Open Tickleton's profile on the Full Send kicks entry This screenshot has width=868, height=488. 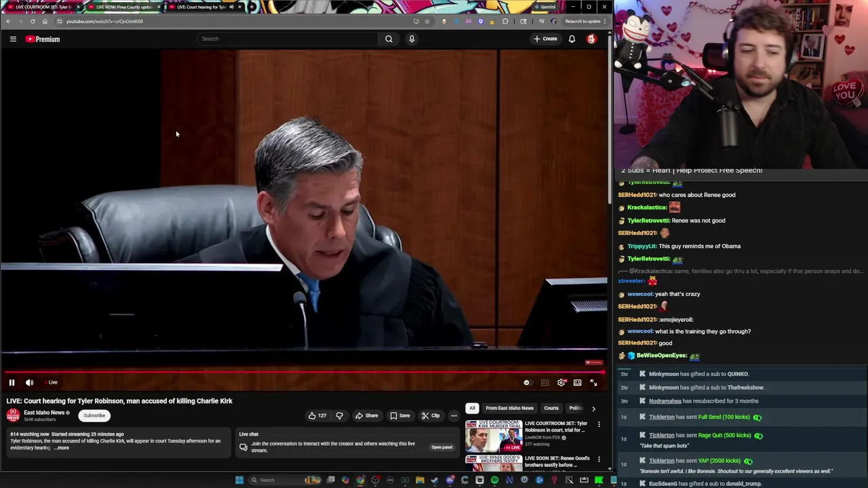click(x=661, y=417)
